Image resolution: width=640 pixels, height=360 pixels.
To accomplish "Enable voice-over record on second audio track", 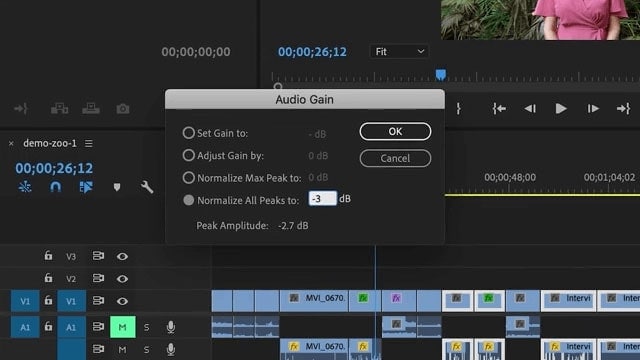I will point(171,350).
